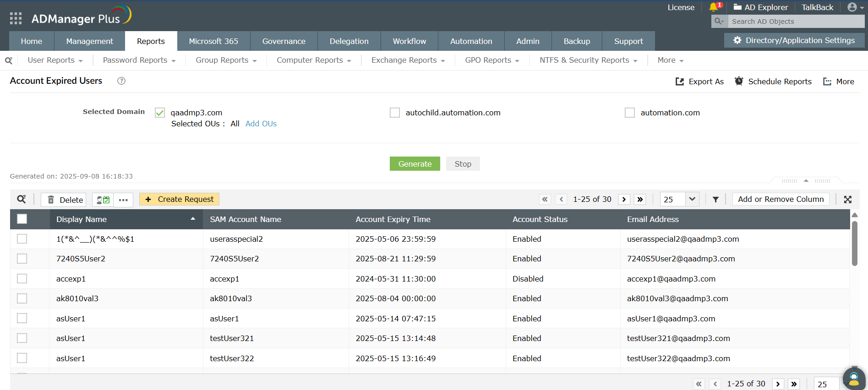Image resolution: width=868 pixels, height=390 pixels.
Task: Open Add or Remove Column
Action: coord(781,199)
